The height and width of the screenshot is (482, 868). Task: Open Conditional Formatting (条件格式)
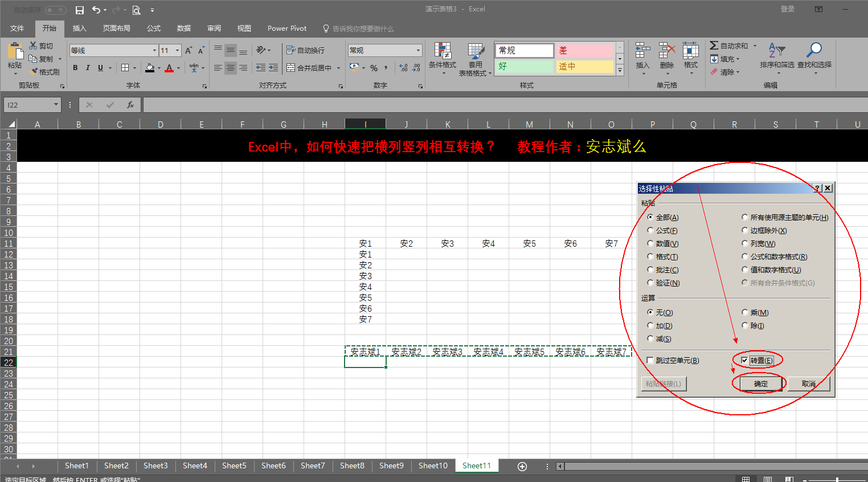(443, 59)
